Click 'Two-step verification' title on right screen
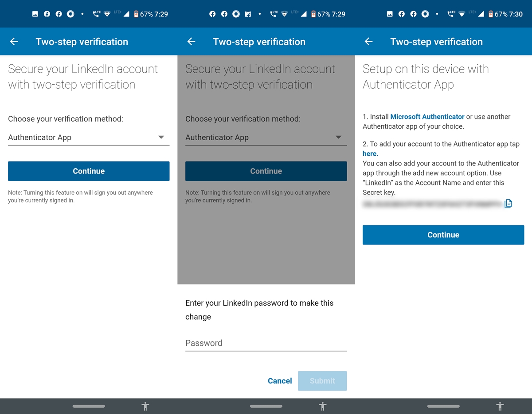This screenshot has width=532, height=414. 437,42
